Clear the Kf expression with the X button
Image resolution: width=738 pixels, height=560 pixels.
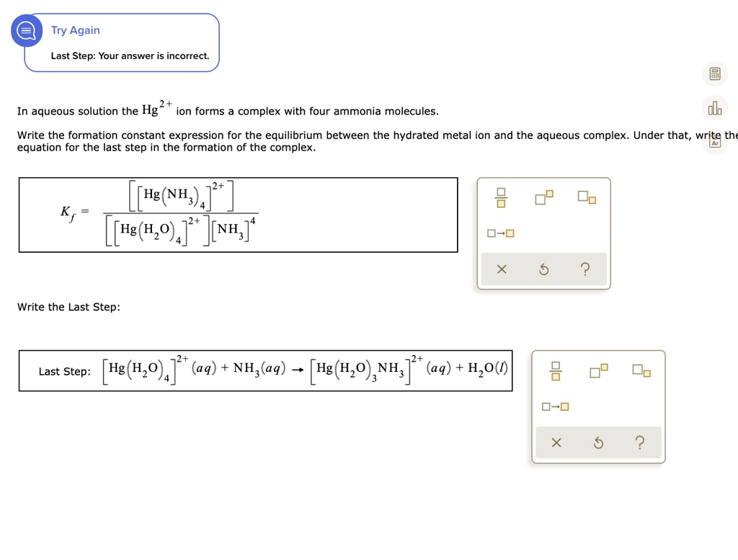[502, 269]
